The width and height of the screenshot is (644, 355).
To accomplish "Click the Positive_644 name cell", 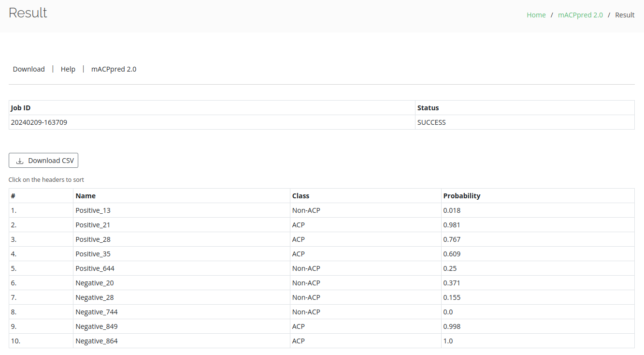I will tap(95, 268).
